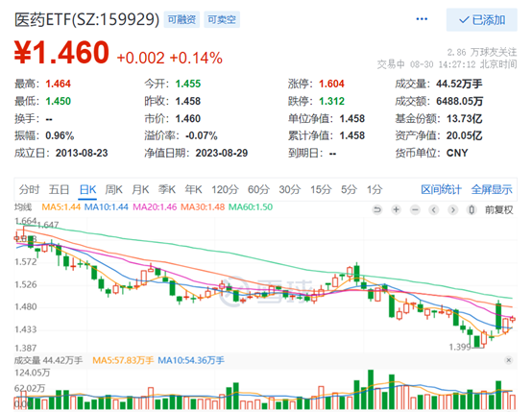
Task: Switch to the 分时 chart tab
Action: click(29, 189)
